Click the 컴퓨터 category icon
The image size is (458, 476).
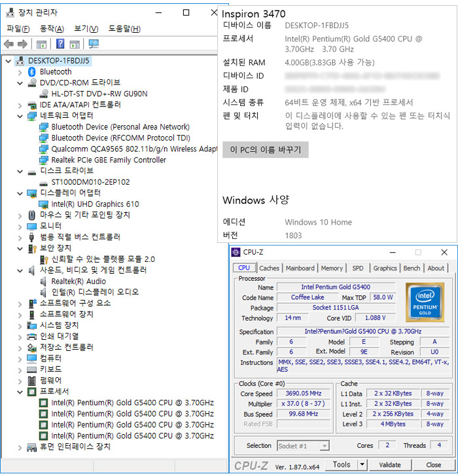click(x=32, y=359)
